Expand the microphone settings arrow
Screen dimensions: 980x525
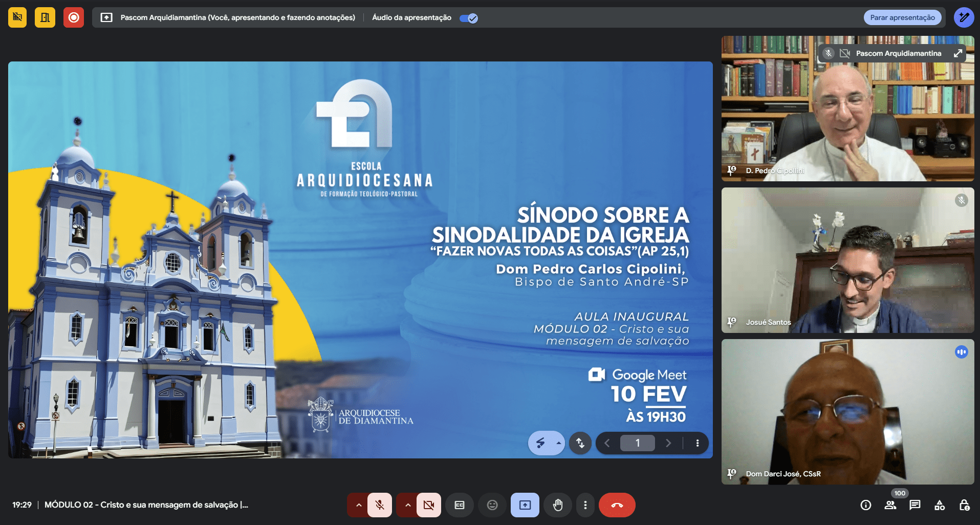359,505
